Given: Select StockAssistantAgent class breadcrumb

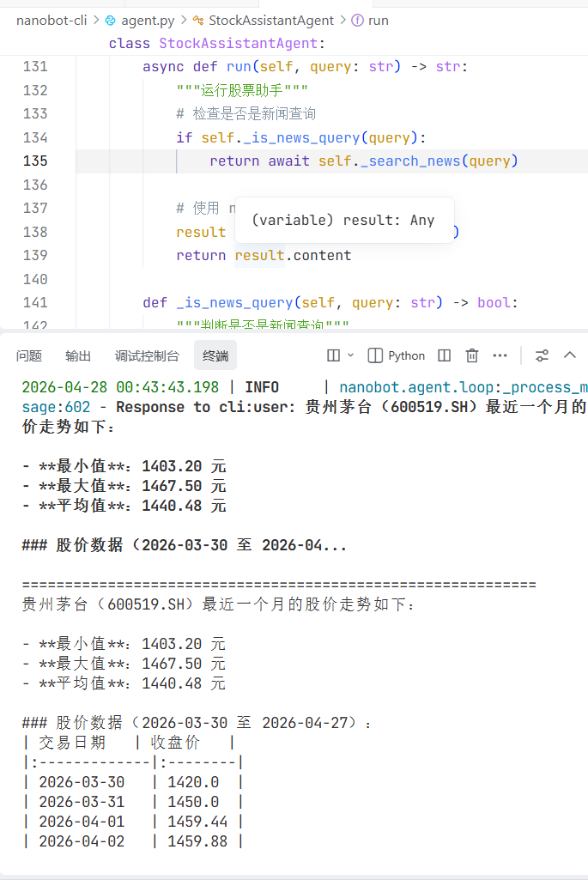Looking at the screenshot, I should click(271, 21).
